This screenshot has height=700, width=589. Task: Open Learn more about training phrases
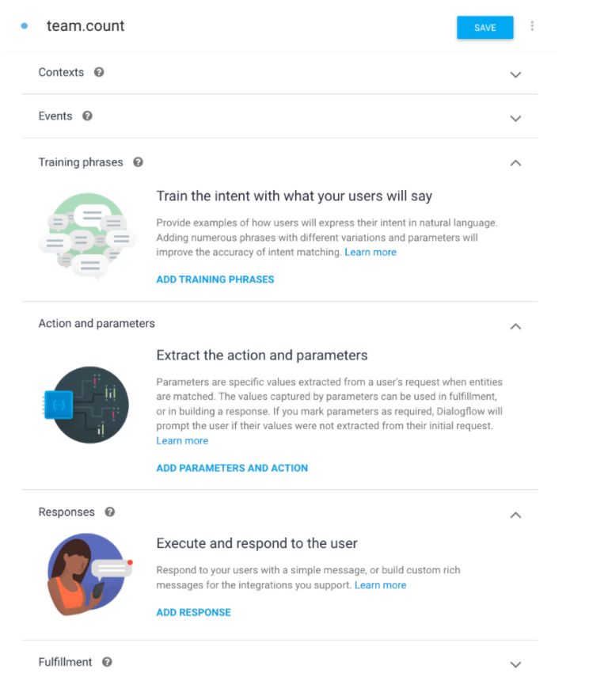370,252
